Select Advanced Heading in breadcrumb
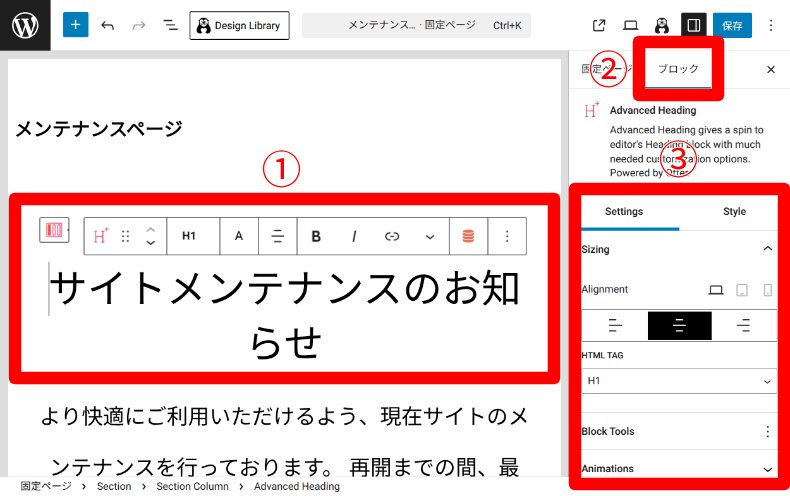 297,486
